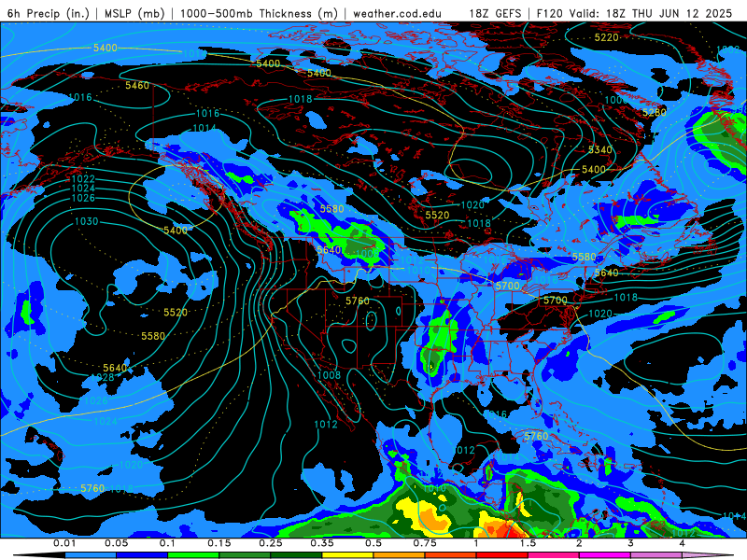Viewport: 747px width, 560px height.
Task: Click the '18Z GEFS' model run text
Action: point(495,13)
